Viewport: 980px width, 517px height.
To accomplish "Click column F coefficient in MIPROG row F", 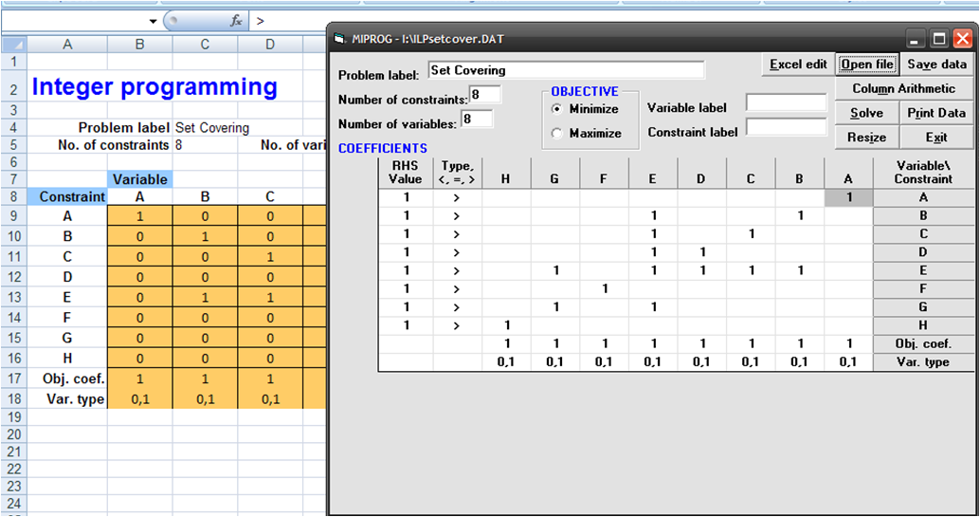I will tap(603, 288).
